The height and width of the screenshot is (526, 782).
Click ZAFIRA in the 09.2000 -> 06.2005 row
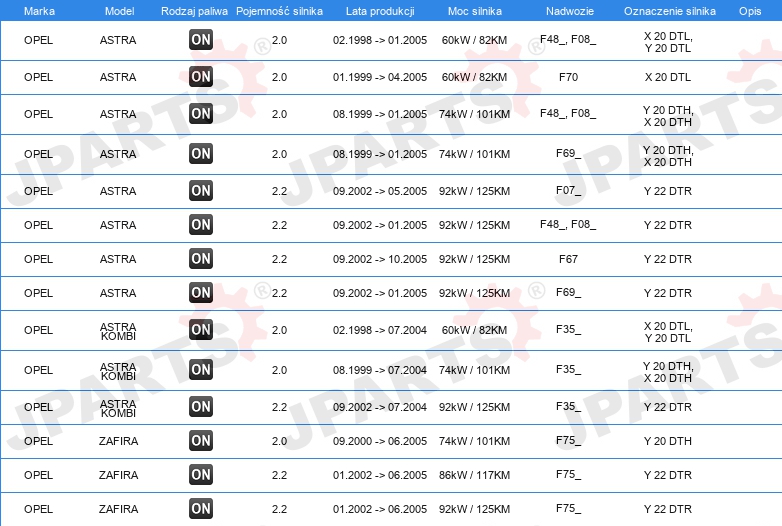click(118, 441)
